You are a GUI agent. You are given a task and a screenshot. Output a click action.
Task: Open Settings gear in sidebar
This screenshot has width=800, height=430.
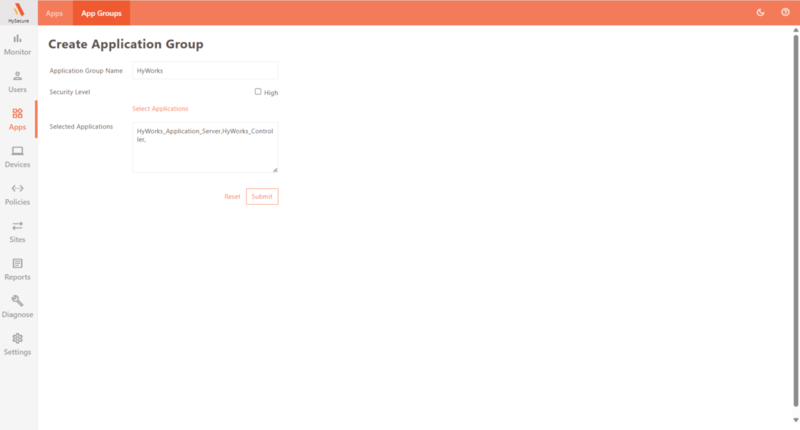pos(17,345)
